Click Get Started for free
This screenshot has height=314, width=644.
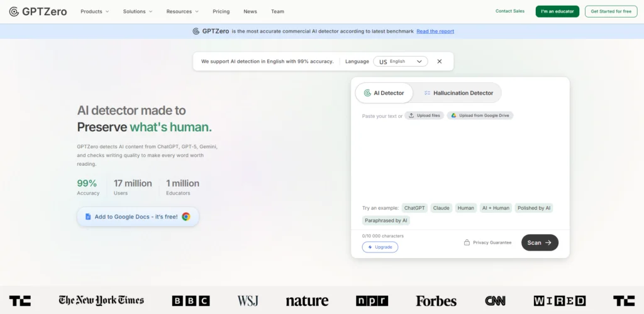tap(611, 11)
